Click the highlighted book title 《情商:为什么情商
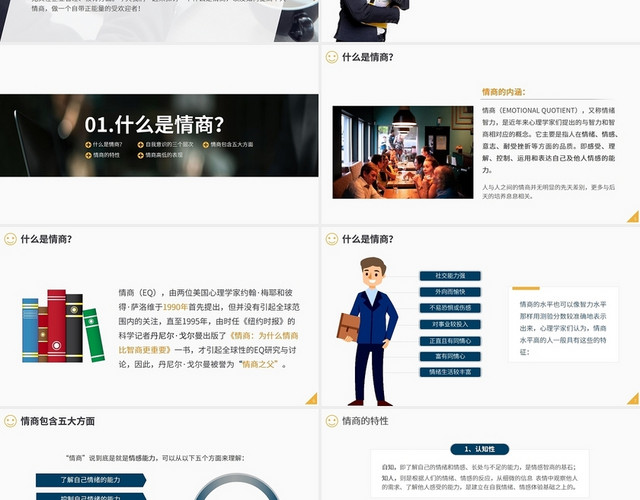This screenshot has height=500, width=640. tap(262, 336)
